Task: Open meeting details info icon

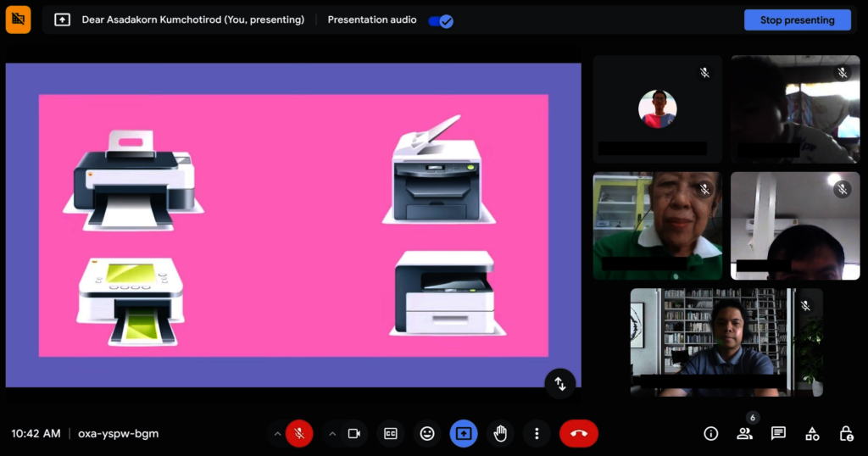Action: tap(711, 433)
